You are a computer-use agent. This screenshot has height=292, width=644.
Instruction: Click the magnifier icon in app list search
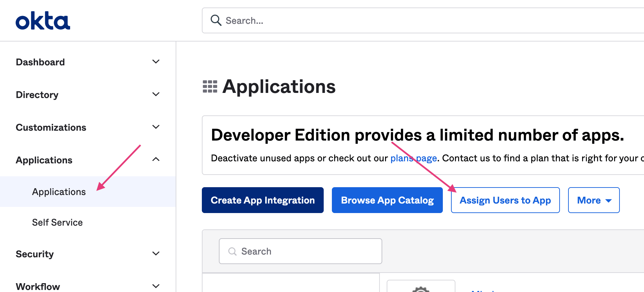click(x=232, y=252)
